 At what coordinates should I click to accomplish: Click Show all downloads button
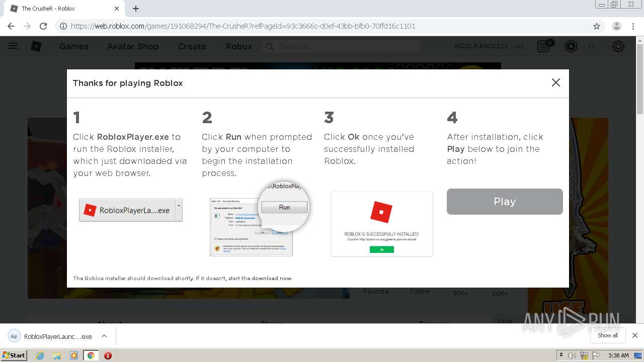pos(608,335)
